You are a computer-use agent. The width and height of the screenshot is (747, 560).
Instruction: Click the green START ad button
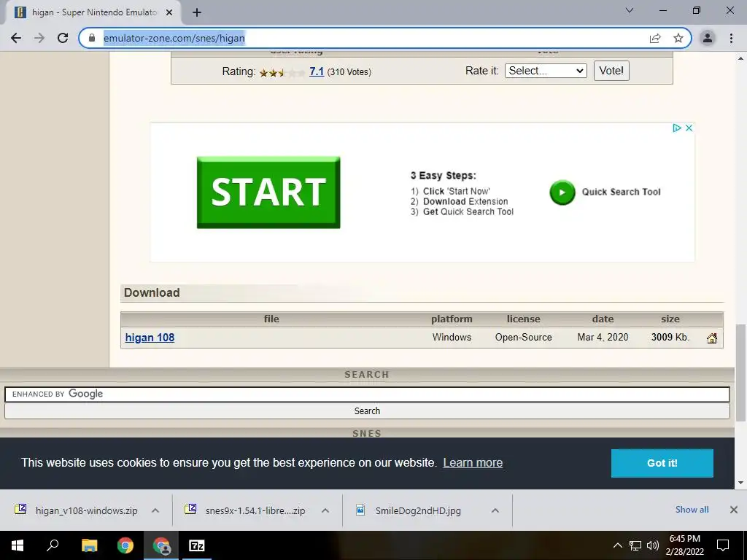(268, 192)
